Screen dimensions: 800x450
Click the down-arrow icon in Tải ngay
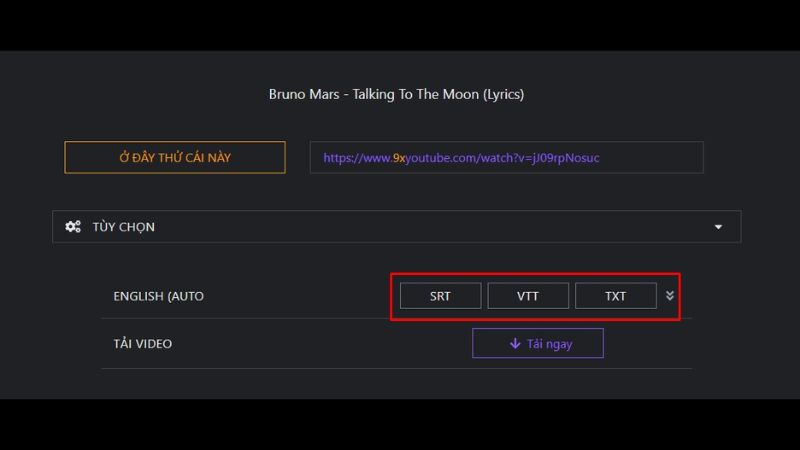[x=515, y=344]
